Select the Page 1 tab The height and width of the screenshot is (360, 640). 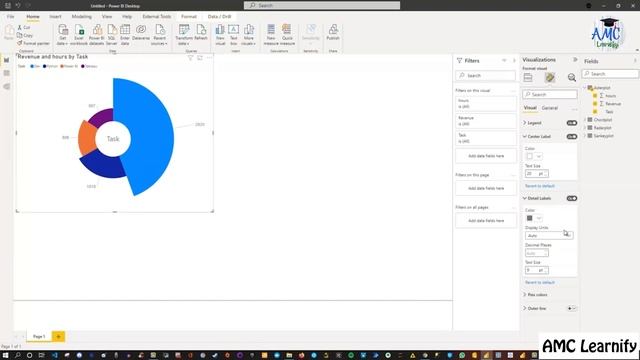point(39,336)
